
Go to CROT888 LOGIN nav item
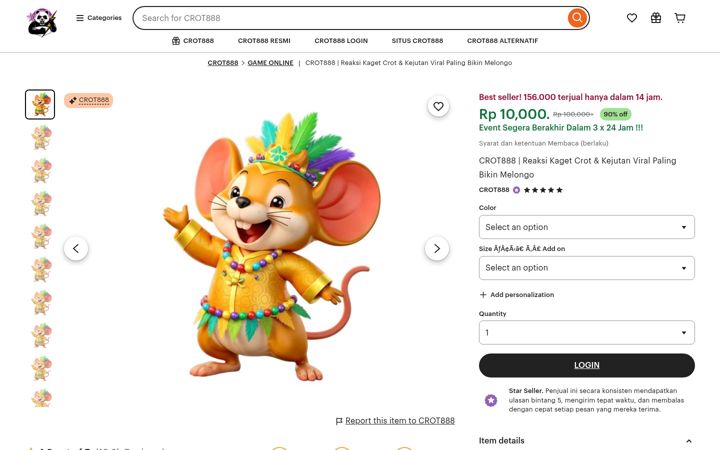tap(341, 41)
